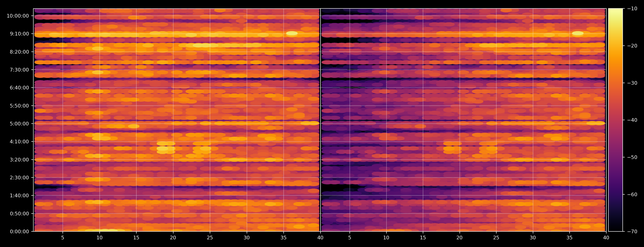Select x-axis label 10 under right heatmap

386,238
